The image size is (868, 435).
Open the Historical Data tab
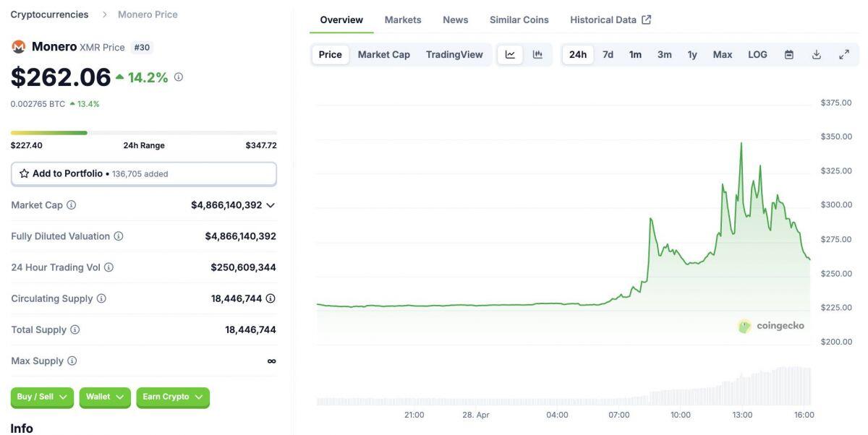click(610, 20)
